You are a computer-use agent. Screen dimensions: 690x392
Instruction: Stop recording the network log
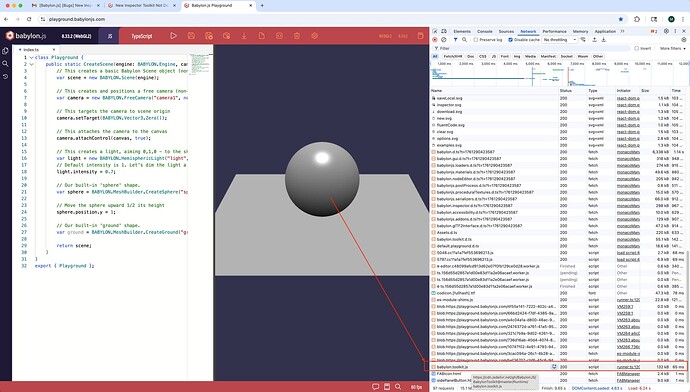tap(435, 40)
